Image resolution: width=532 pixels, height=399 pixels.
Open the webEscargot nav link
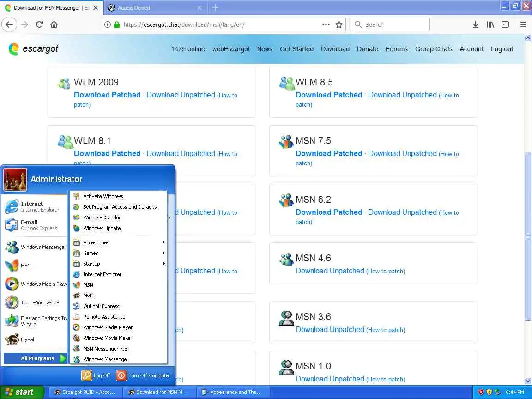pyautogui.click(x=231, y=49)
